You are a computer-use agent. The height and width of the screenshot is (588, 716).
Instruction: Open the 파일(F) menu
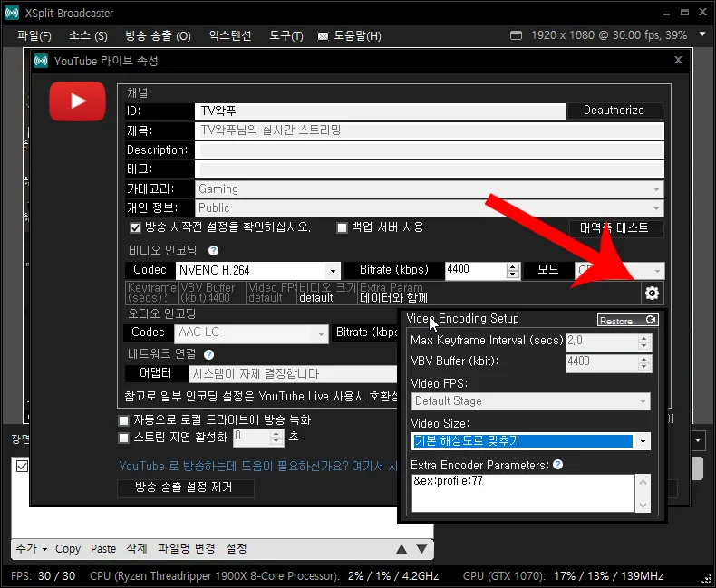click(34, 35)
